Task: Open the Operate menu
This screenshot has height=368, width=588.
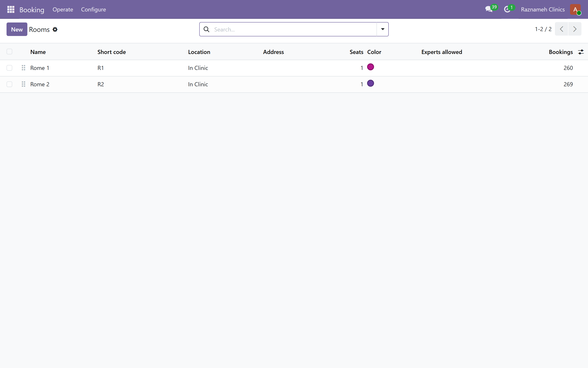Action: [x=63, y=9]
